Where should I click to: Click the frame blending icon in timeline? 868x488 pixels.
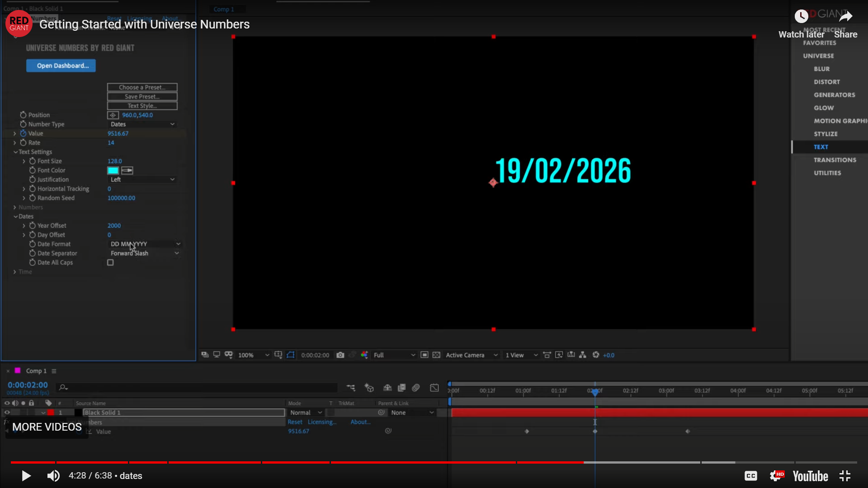(401, 388)
